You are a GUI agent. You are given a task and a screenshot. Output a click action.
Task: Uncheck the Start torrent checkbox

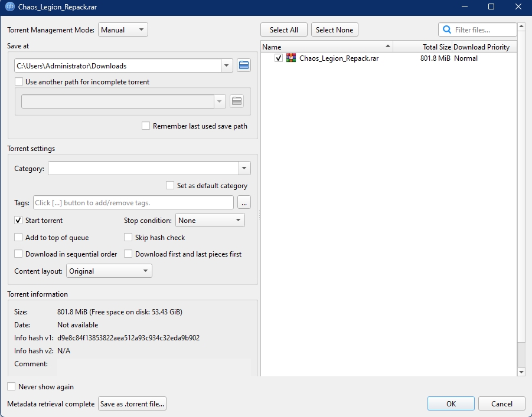point(18,221)
